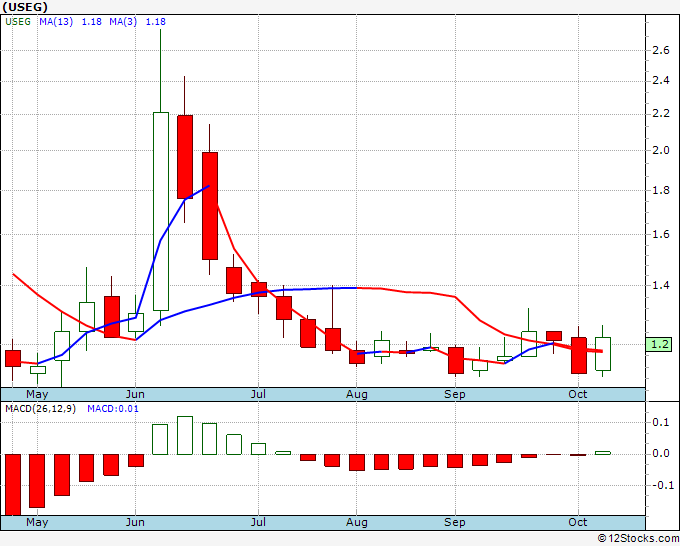
Task: Click the Jul label below the MACD panel
Action: point(259,522)
